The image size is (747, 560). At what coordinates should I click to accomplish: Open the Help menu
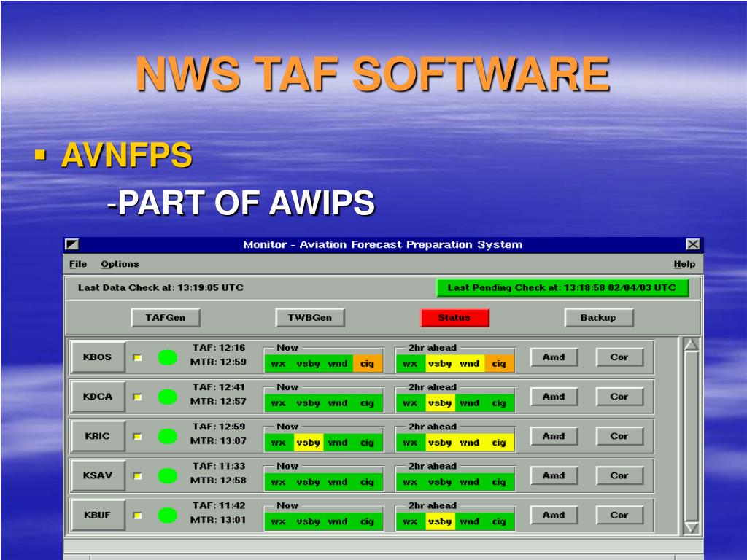click(684, 264)
